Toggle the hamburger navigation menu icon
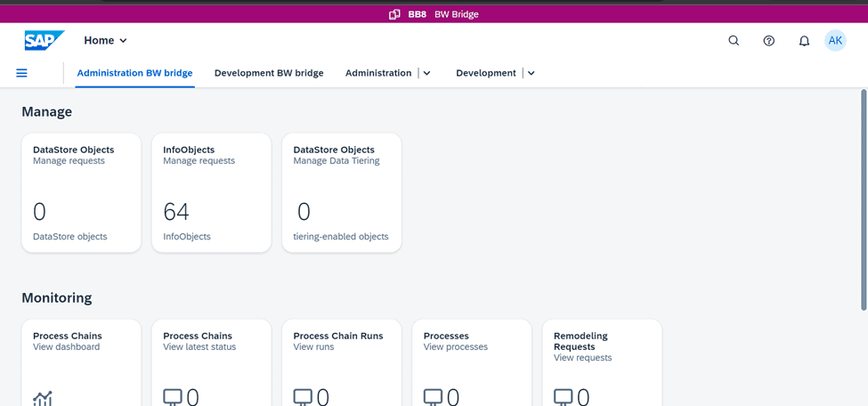 (x=21, y=73)
